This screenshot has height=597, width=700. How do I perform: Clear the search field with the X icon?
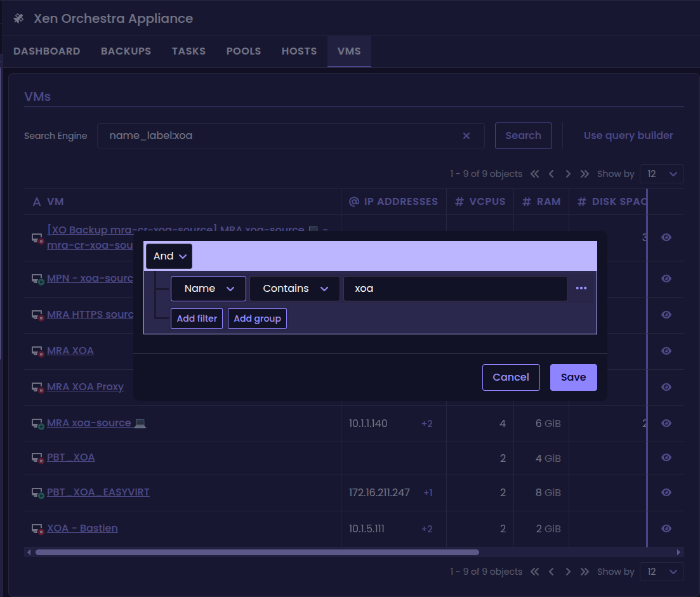(466, 136)
